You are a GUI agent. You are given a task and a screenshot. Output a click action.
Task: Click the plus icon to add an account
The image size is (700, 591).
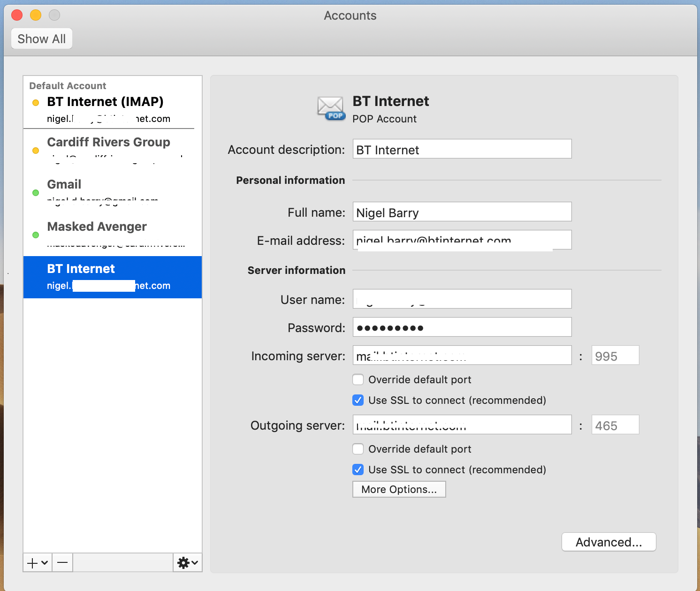pos(32,562)
